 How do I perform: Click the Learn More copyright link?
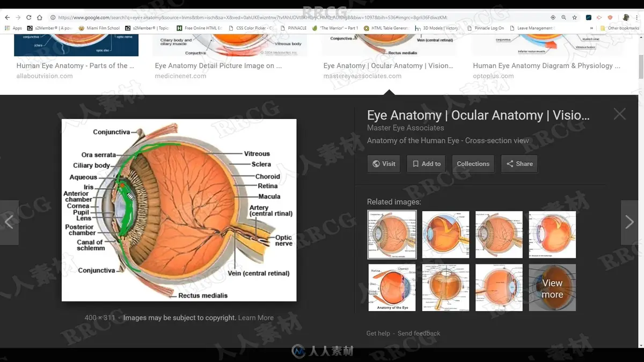[256, 317]
